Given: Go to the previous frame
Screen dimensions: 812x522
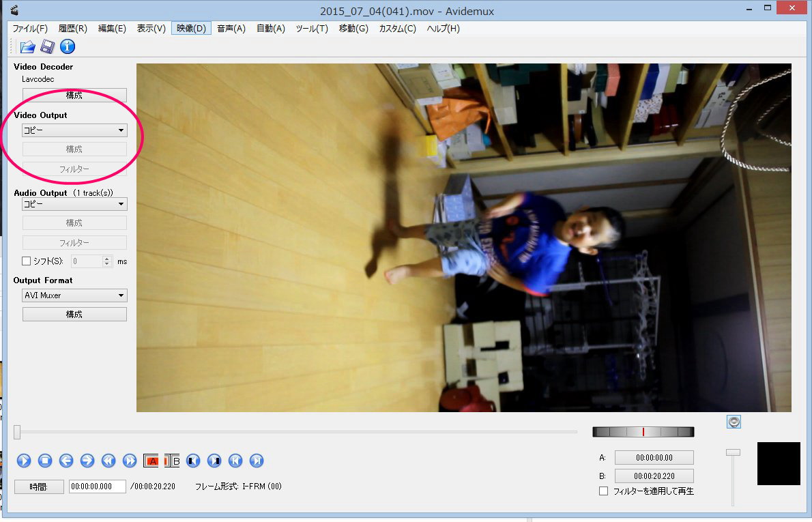Looking at the screenshot, I should (x=66, y=461).
